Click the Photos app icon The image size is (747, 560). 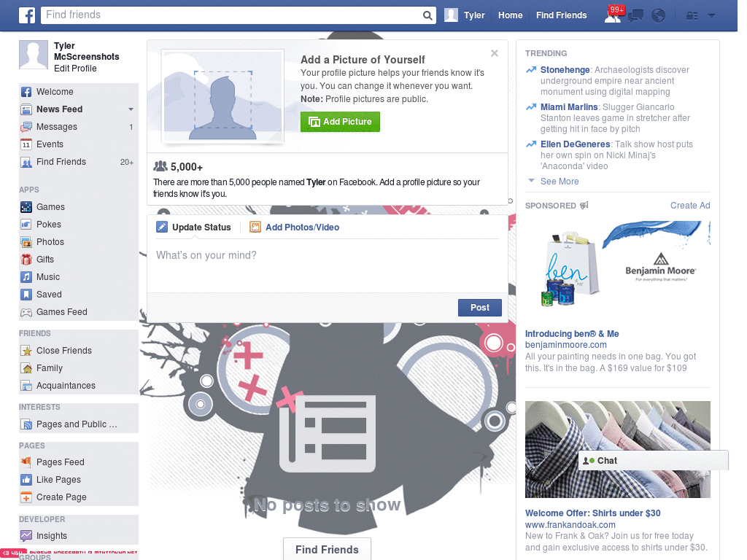[26, 242]
